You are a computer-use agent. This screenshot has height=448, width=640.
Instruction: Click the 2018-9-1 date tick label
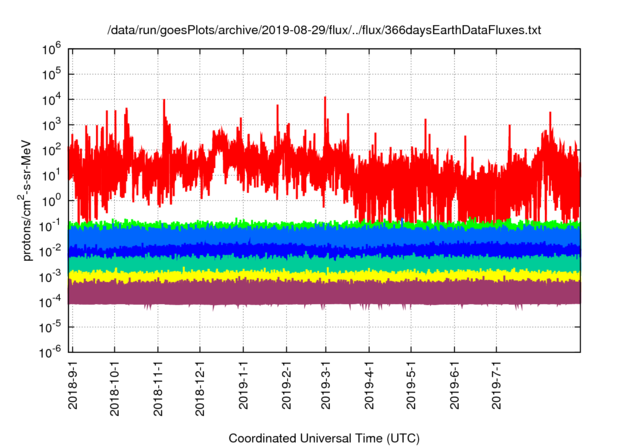[x=73, y=385]
